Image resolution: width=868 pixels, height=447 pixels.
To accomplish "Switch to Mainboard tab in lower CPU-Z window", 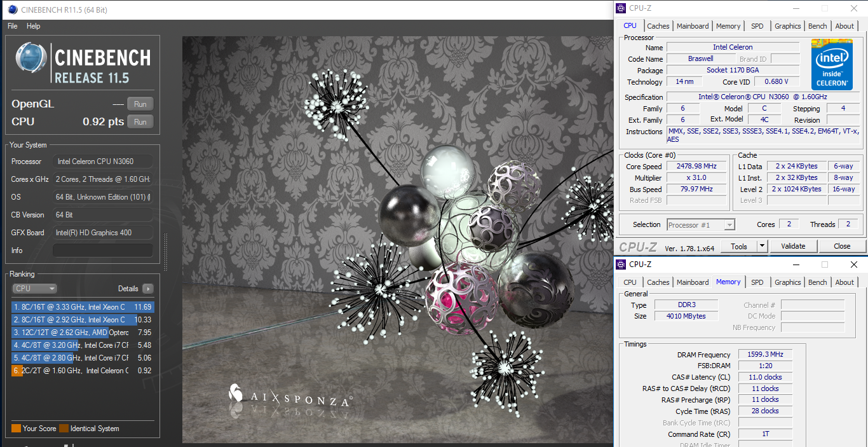I will coord(693,282).
